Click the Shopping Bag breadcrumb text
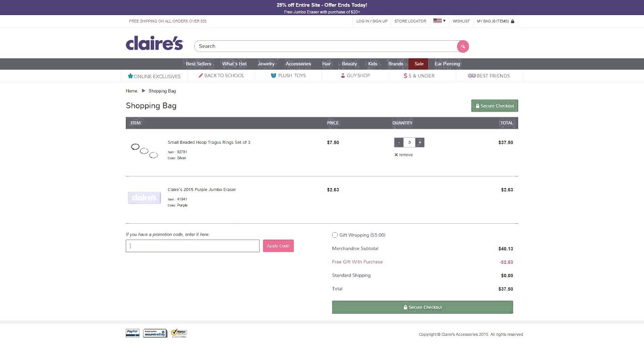Viewport: 644px width, 362px height. (162, 91)
